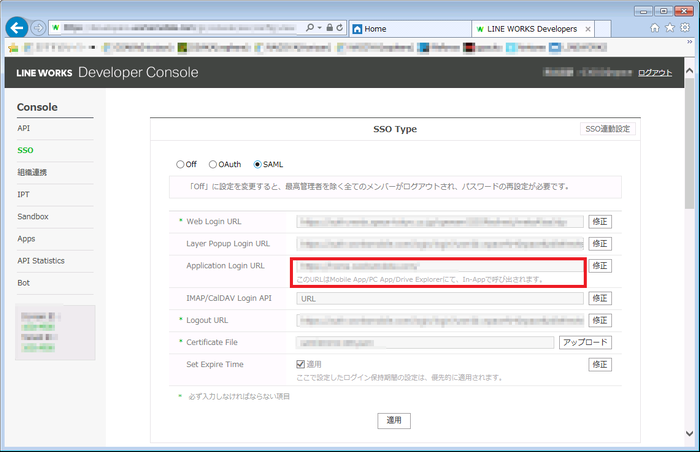Refresh the page with the reload icon

340,28
